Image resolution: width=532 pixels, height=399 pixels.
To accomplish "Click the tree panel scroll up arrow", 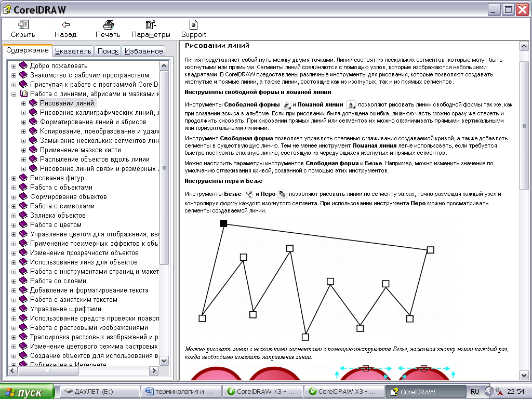I will click(x=164, y=66).
